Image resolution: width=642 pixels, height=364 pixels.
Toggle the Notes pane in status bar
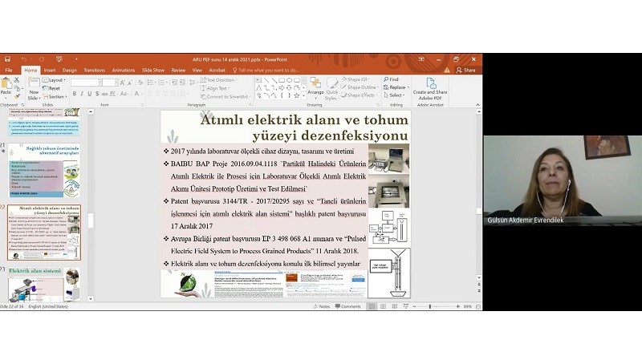(322, 306)
